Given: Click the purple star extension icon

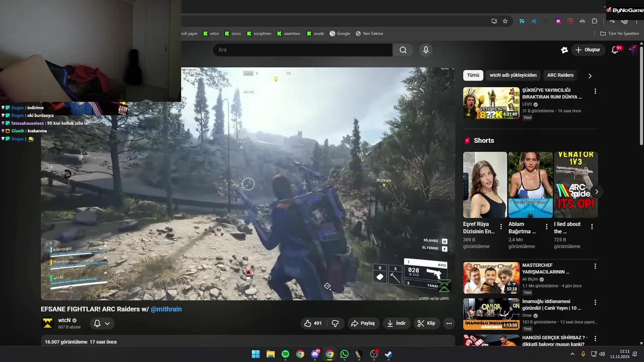Looking at the screenshot, I should click(558, 21).
